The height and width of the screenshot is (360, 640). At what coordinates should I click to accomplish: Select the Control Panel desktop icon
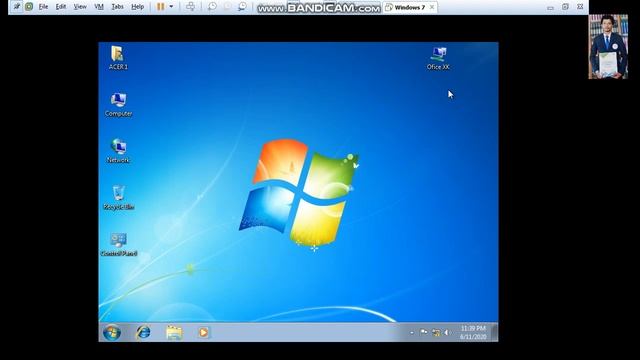coord(118,245)
